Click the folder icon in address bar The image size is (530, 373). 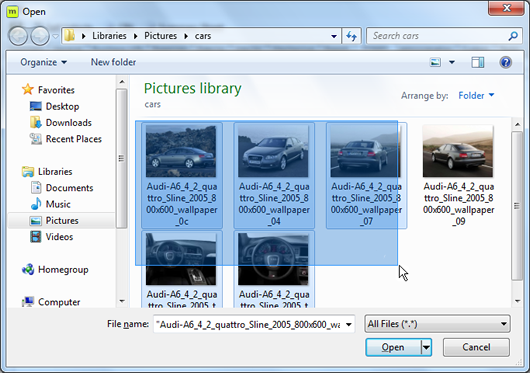70,35
